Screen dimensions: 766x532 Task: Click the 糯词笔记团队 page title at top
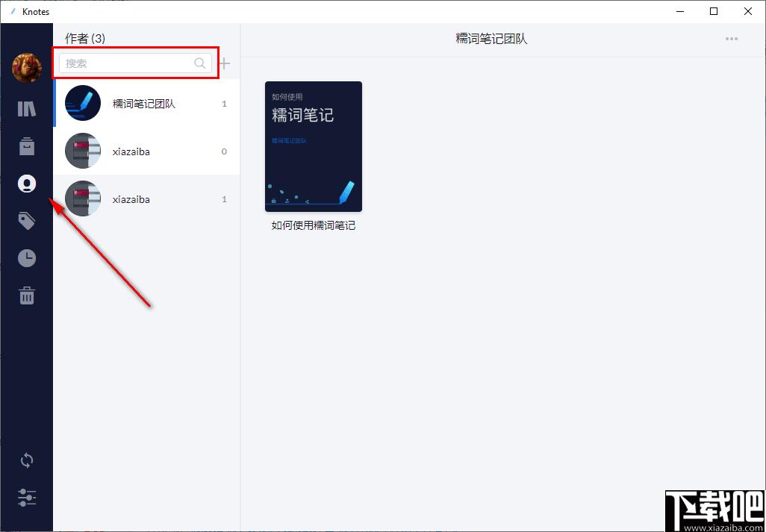491,39
